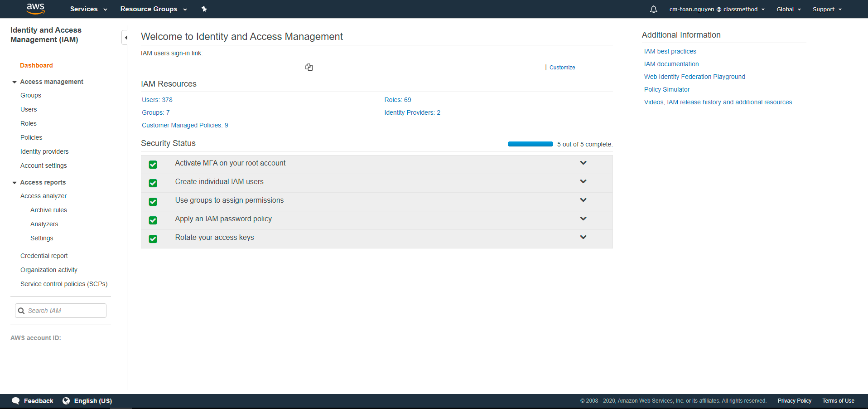Click the pin shortcut icon in top bar
Image resolution: width=868 pixels, height=409 pixels.
(x=204, y=9)
